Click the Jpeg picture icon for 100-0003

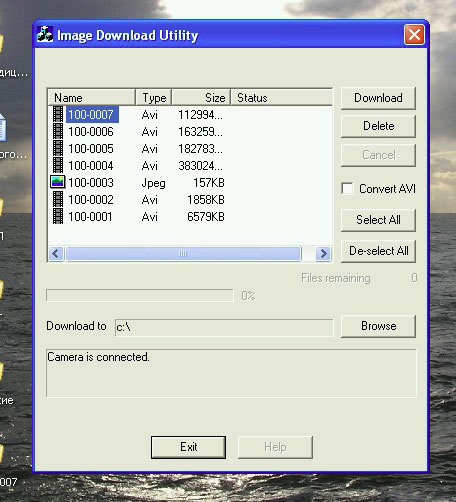58,182
